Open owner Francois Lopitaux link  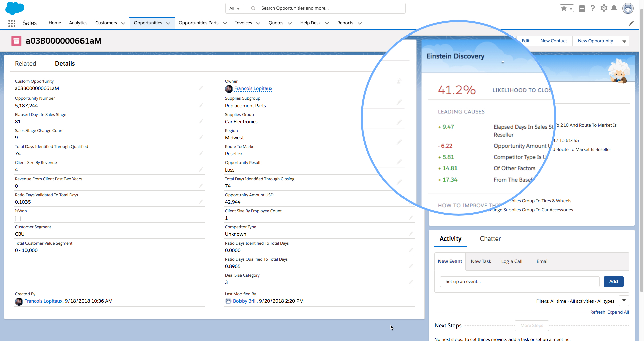253,88
